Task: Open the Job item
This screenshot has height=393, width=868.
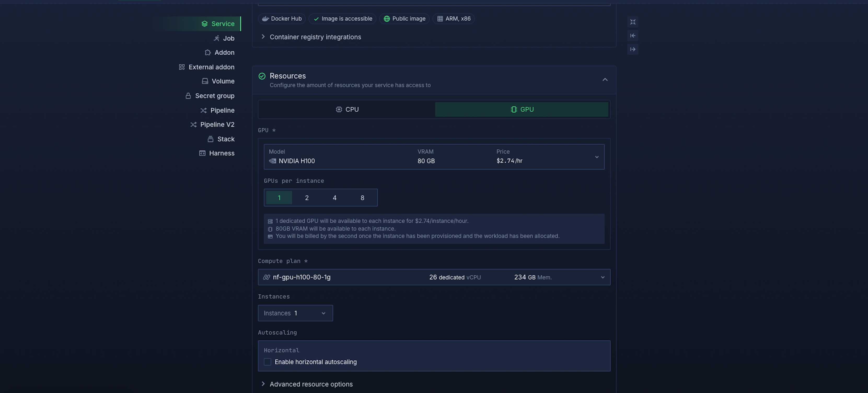Action: tap(224, 38)
